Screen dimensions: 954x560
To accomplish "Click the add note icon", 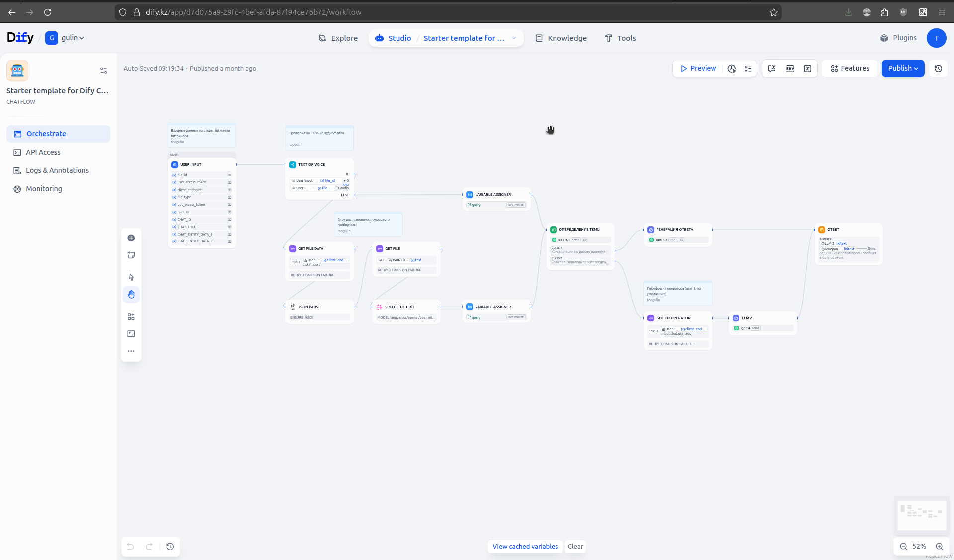I will click(x=131, y=255).
